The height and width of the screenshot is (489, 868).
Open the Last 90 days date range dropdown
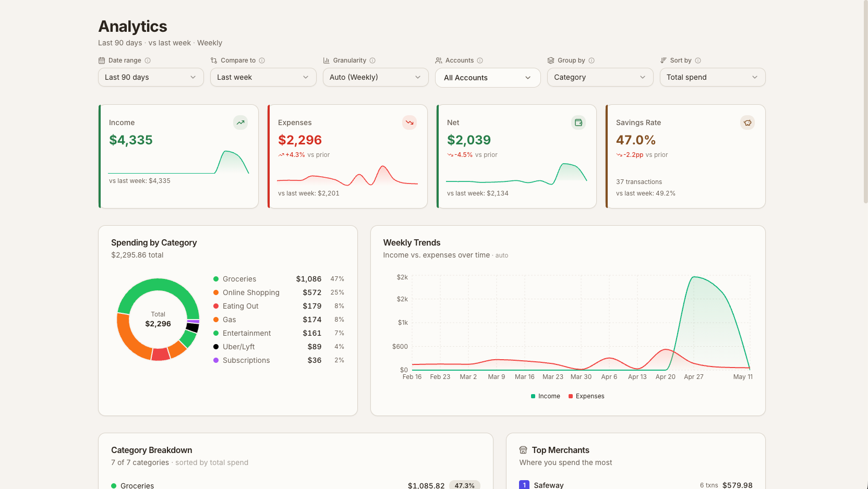tap(151, 77)
